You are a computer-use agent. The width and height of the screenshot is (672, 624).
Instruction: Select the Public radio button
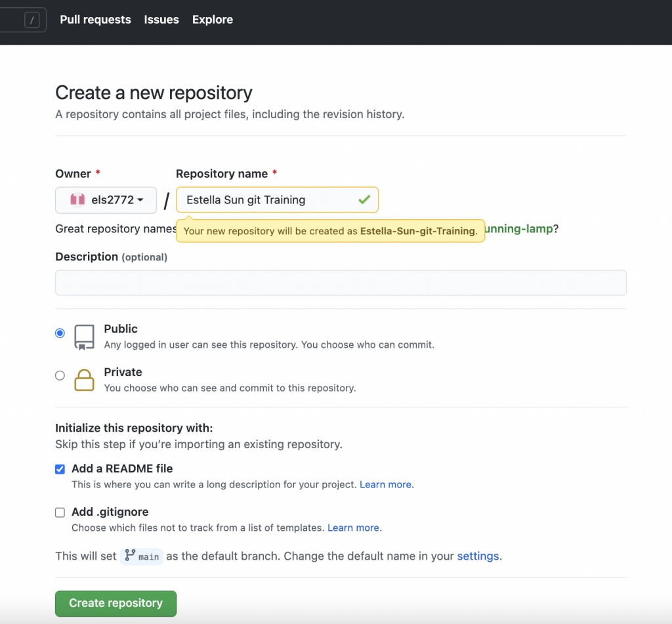tap(60, 333)
